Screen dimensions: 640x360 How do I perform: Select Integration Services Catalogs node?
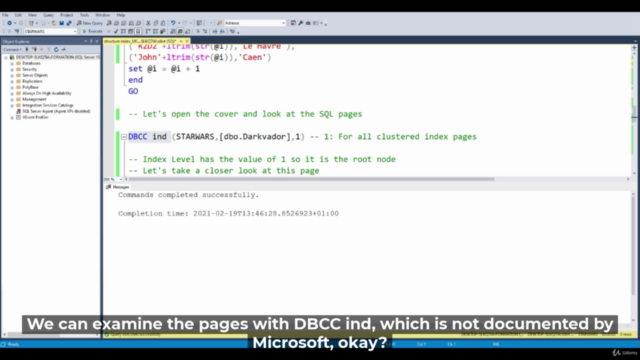click(x=47, y=105)
